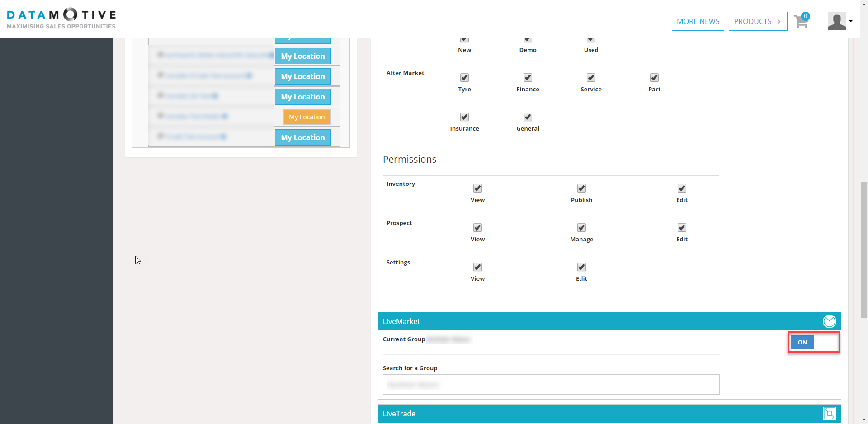This screenshot has width=868, height=424.
Task: Open the shopping cart icon
Action: [802, 20]
